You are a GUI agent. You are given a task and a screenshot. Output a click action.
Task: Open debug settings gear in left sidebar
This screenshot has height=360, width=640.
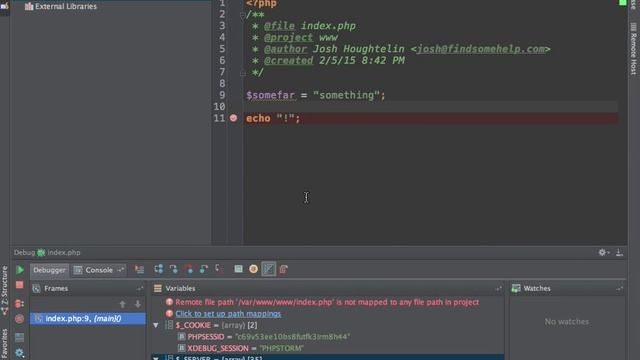tap(19, 353)
